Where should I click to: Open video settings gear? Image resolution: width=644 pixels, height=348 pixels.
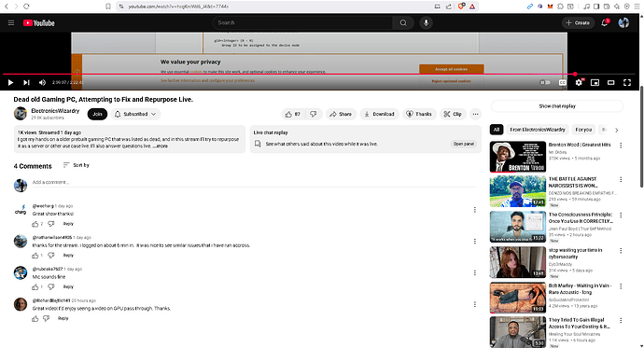click(x=579, y=82)
